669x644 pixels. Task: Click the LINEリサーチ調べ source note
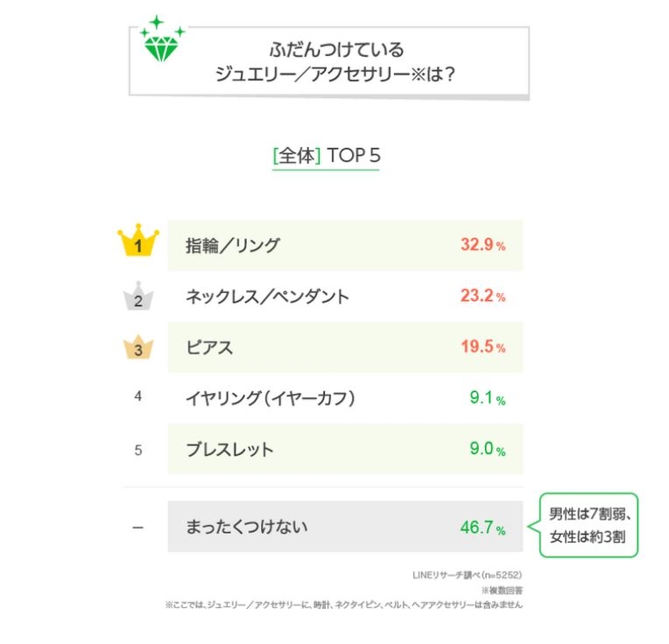pyautogui.click(x=467, y=575)
